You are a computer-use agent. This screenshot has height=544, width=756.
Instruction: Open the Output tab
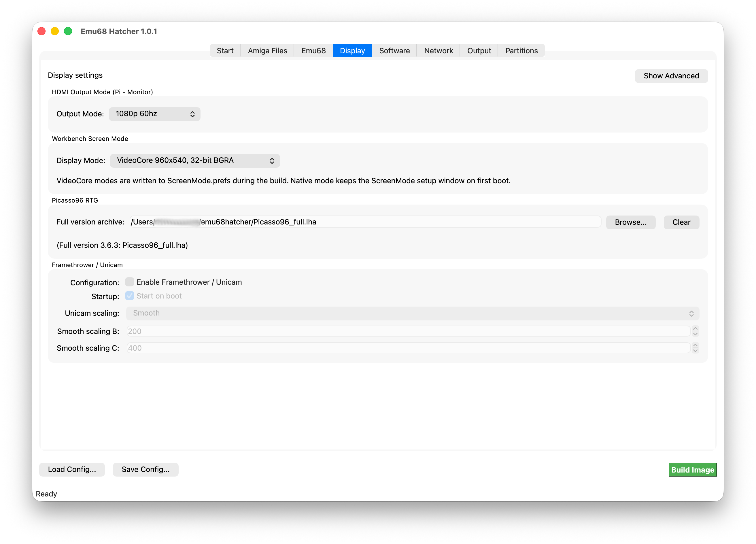[x=479, y=51]
